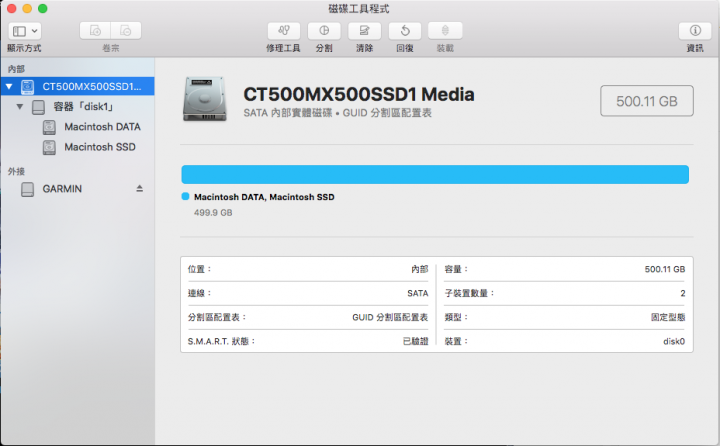Viewport: 720px width, 446px height.
Task: Click the 裝載 mount button
Action: [445, 31]
